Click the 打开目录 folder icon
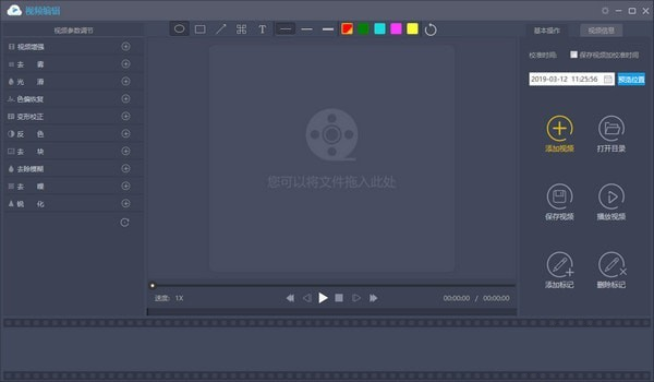 [x=612, y=128]
